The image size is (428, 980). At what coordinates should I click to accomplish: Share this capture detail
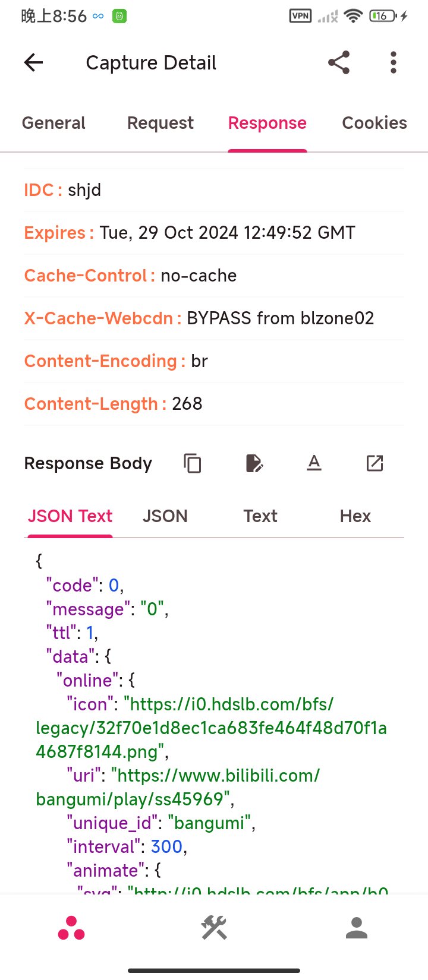[339, 62]
